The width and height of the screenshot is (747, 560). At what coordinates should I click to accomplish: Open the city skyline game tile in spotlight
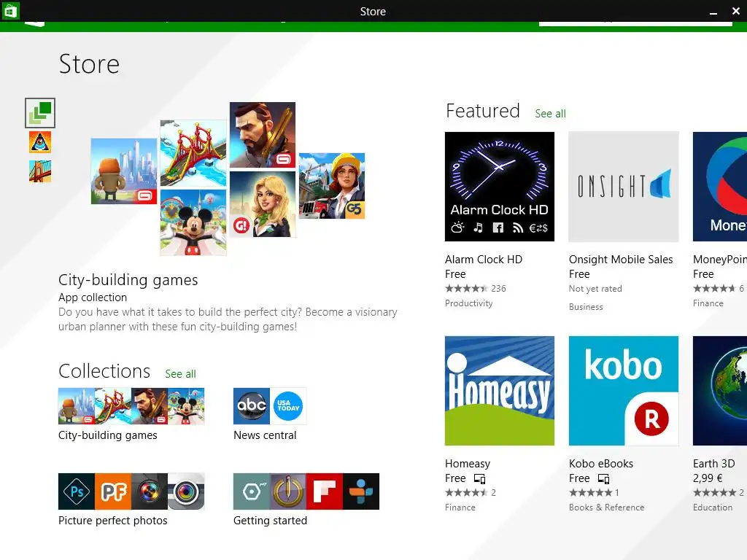124,171
